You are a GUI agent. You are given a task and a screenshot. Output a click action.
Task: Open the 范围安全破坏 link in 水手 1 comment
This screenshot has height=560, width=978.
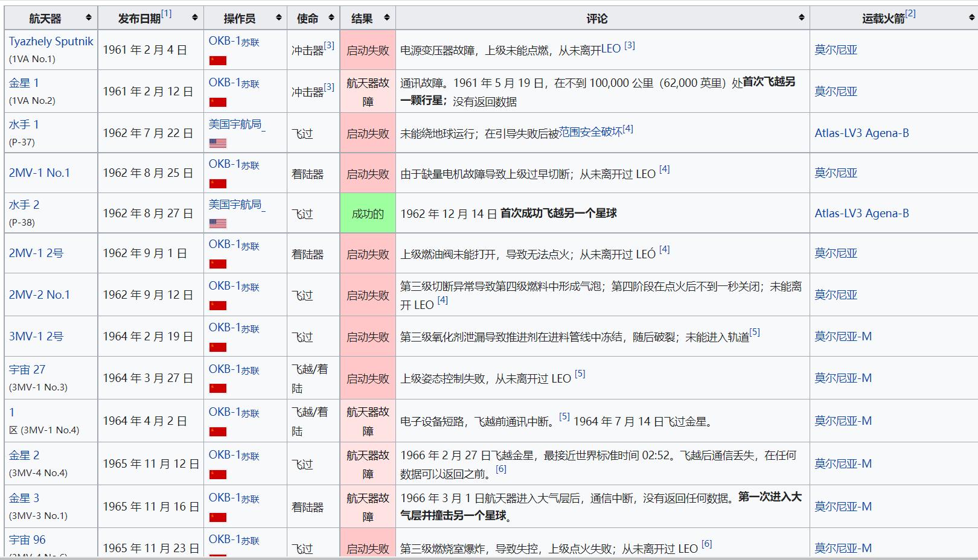click(x=590, y=132)
